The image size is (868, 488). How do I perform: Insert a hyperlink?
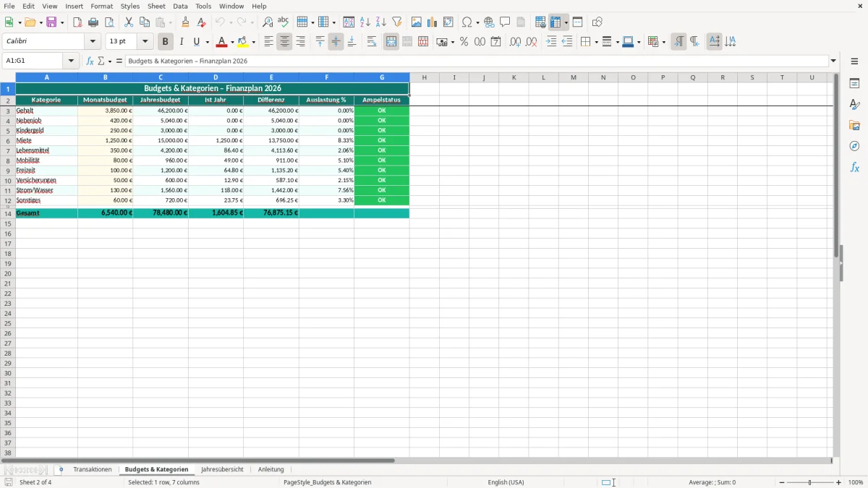point(490,22)
